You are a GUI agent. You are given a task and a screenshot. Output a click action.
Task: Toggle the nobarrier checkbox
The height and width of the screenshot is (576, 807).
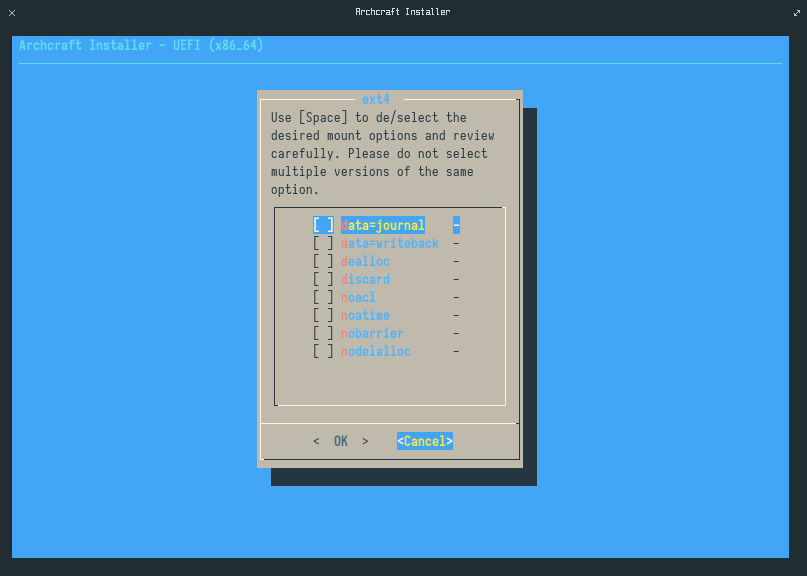pyautogui.click(x=323, y=333)
